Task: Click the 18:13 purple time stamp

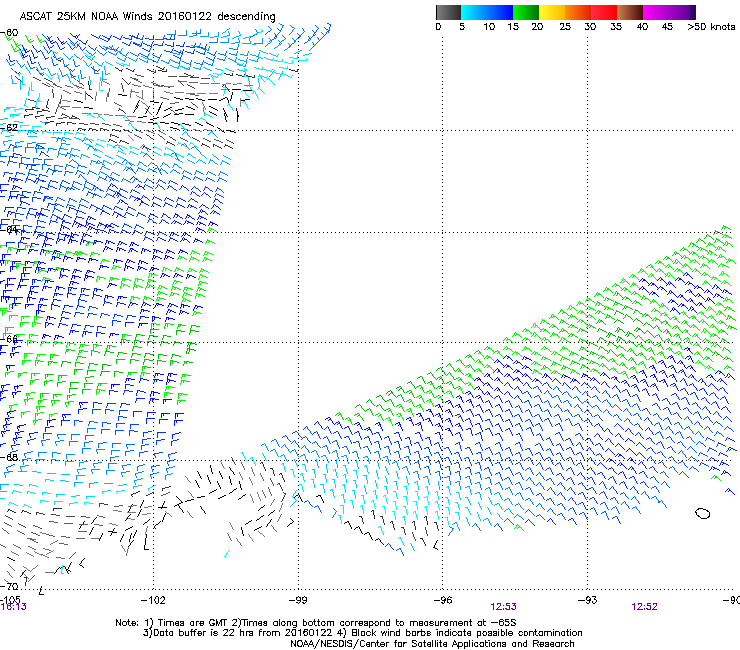Action: coord(14,607)
